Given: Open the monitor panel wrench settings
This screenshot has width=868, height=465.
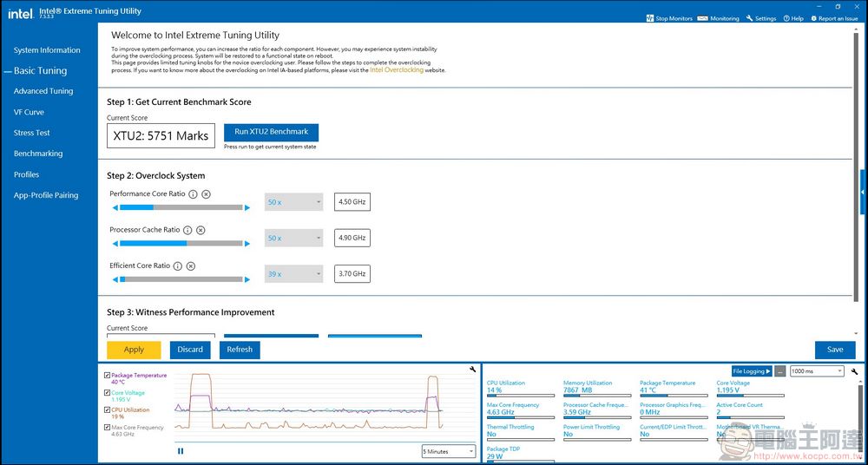Looking at the screenshot, I should pyautogui.click(x=855, y=371).
